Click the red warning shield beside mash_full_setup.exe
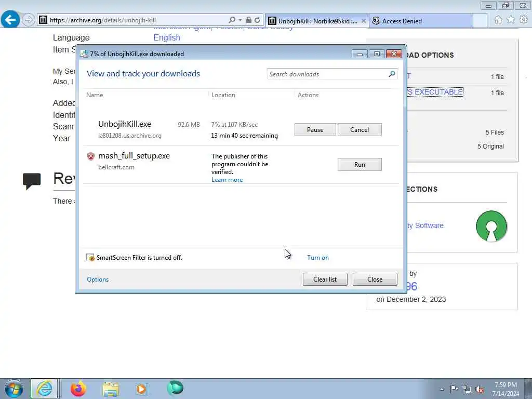The image size is (532, 399). coord(90,156)
